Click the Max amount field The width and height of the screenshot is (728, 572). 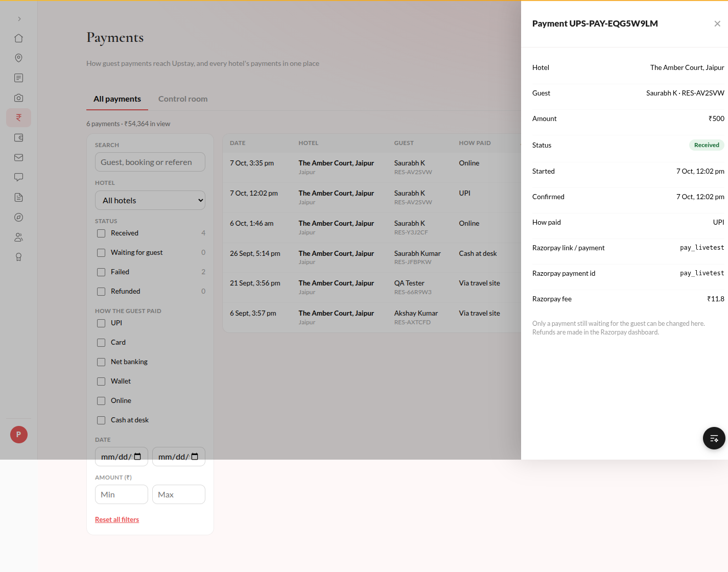pyautogui.click(x=179, y=494)
